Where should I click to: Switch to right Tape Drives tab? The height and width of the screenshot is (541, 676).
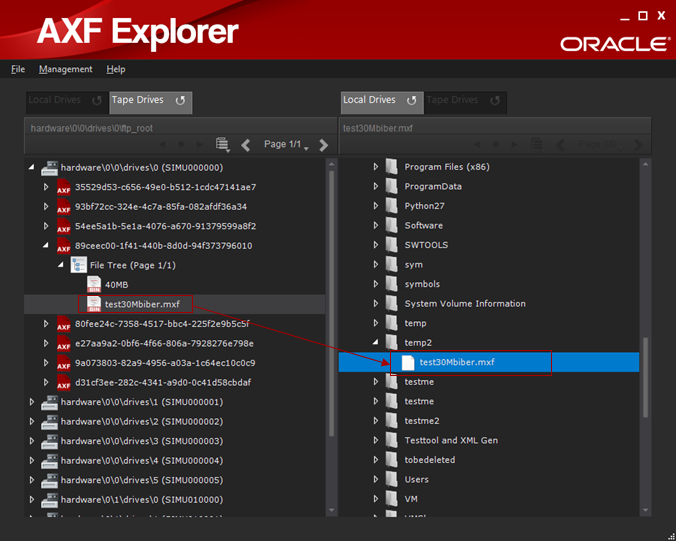[465, 103]
